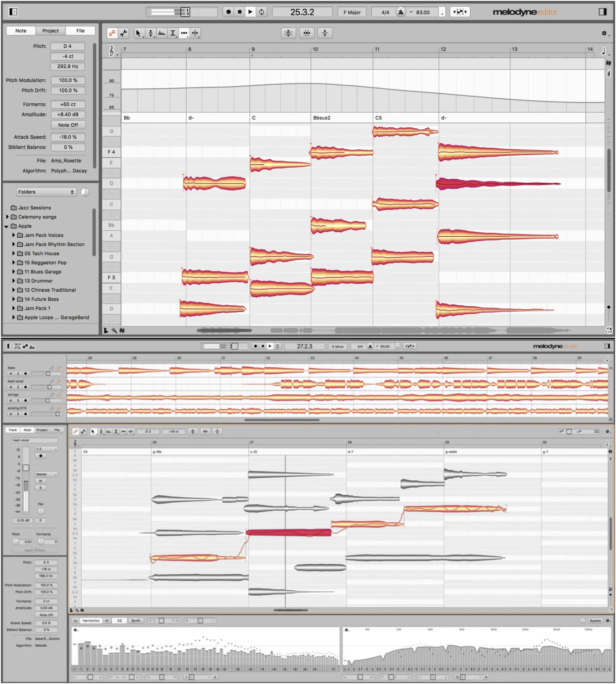The width and height of the screenshot is (616, 684).
Task: Select the pitch tool in top editor toolbar
Action: coord(151,33)
